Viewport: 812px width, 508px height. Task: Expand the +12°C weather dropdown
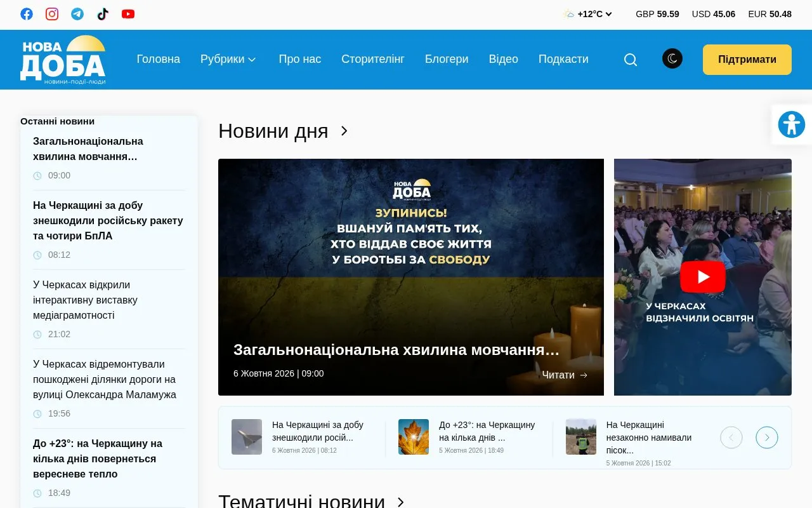(587, 14)
